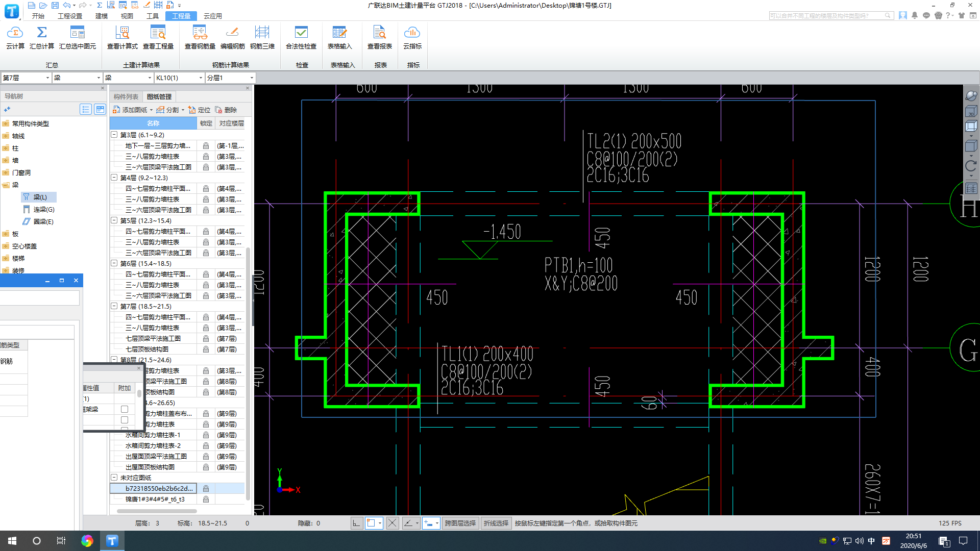Toggle lock for 锦唐1#3#4#5#_t6_t3 drawing
The width and height of the screenshot is (980, 551).
click(206, 499)
